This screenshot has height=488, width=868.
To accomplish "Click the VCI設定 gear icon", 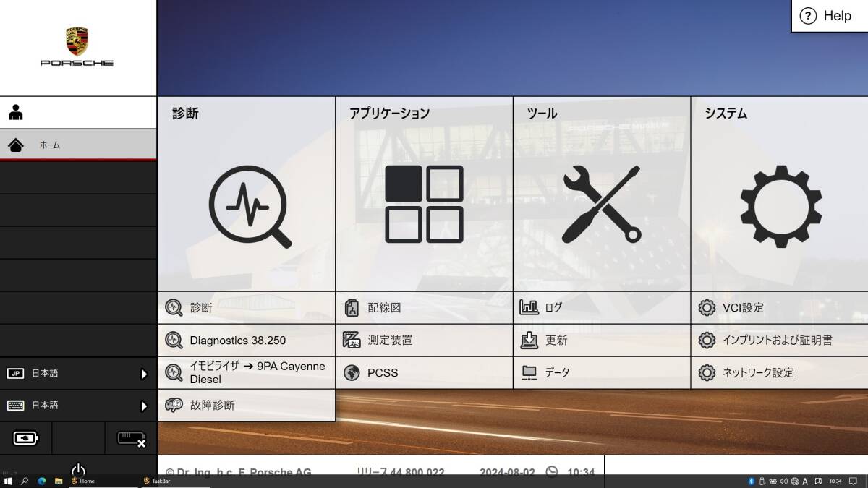I will pyautogui.click(x=707, y=307).
